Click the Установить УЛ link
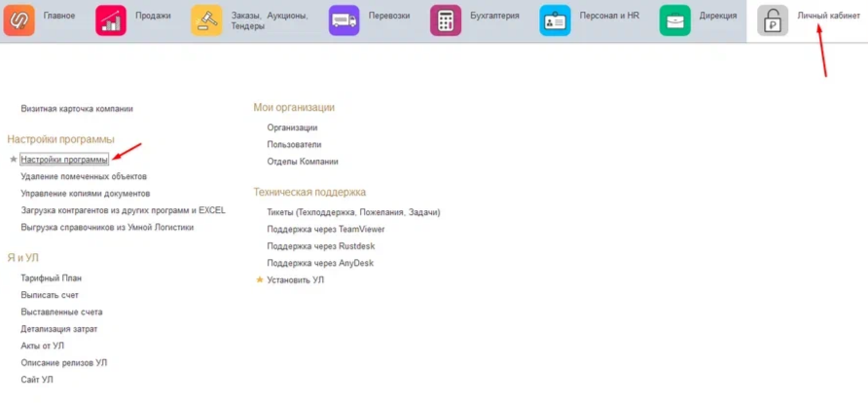868x403 pixels. point(296,280)
